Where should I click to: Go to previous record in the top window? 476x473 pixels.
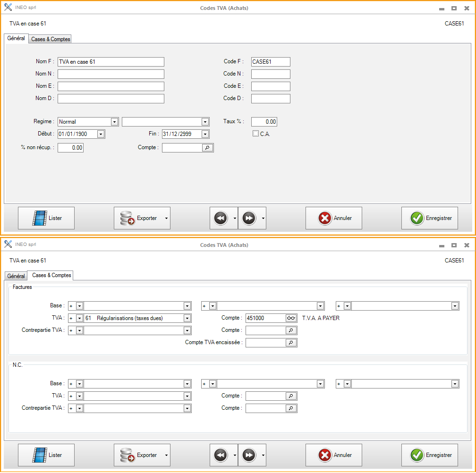point(220,218)
